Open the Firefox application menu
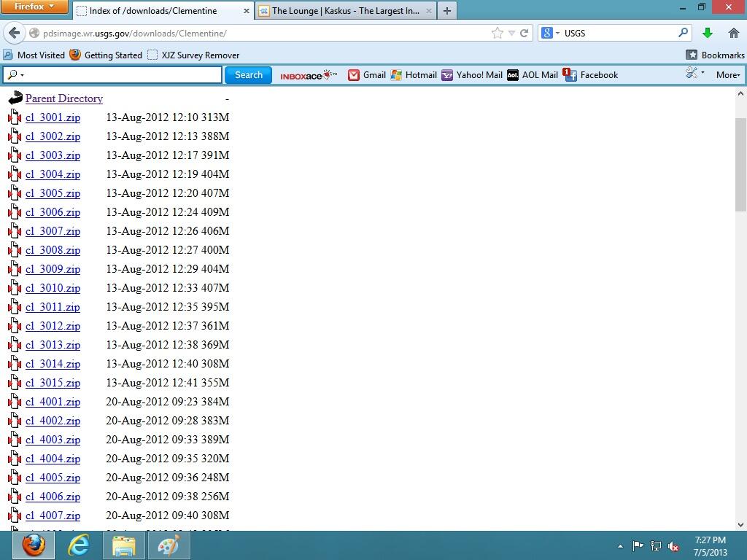Screen dimensions: 747x560 click(34, 7)
